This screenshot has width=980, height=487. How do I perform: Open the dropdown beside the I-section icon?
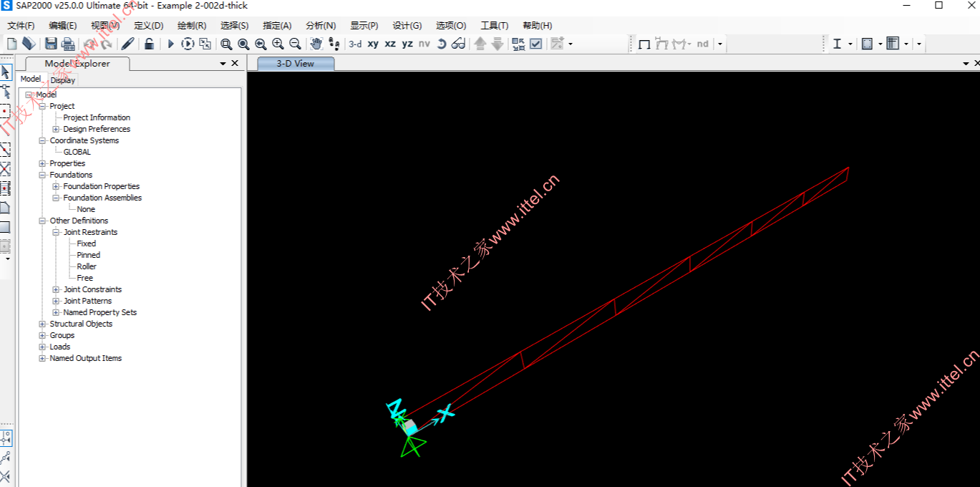point(850,44)
